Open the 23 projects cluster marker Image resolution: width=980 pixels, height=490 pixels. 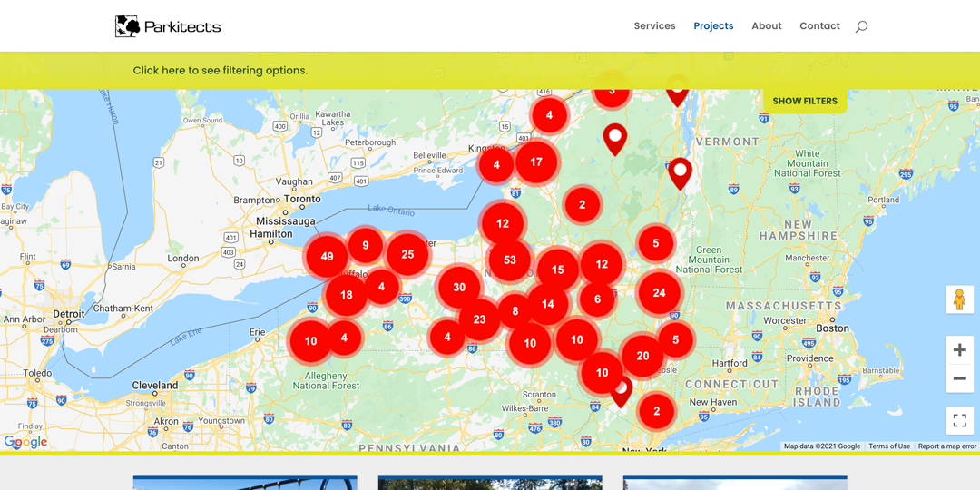[479, 319]
